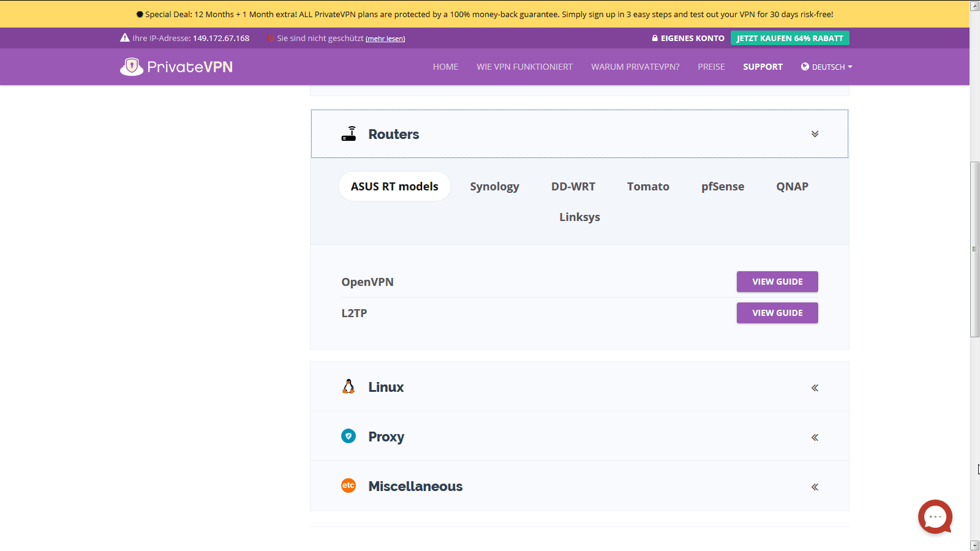
Task: Open the SUPPORT page
Action: pos(763,67)
